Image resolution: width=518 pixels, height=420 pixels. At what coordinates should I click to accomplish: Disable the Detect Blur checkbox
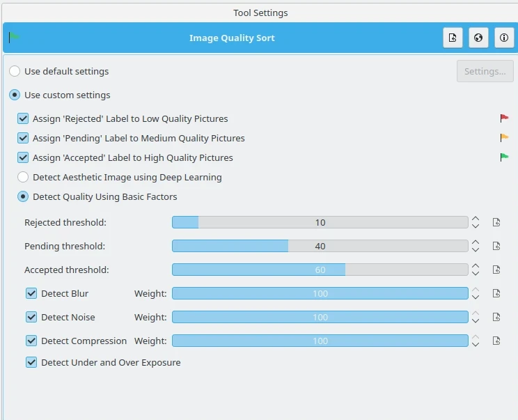[x=31, y=294]
